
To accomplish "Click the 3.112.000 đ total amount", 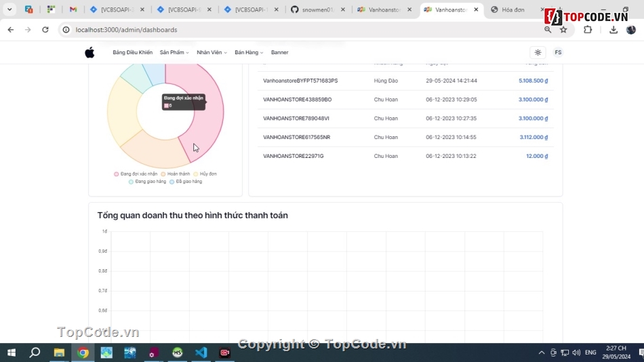I will (534, 137).
